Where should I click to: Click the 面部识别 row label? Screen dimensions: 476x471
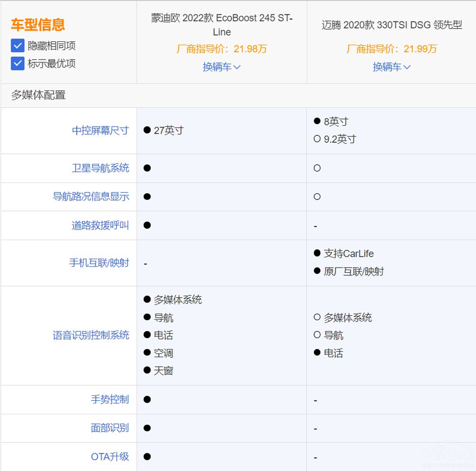click(x=110, y=428)
